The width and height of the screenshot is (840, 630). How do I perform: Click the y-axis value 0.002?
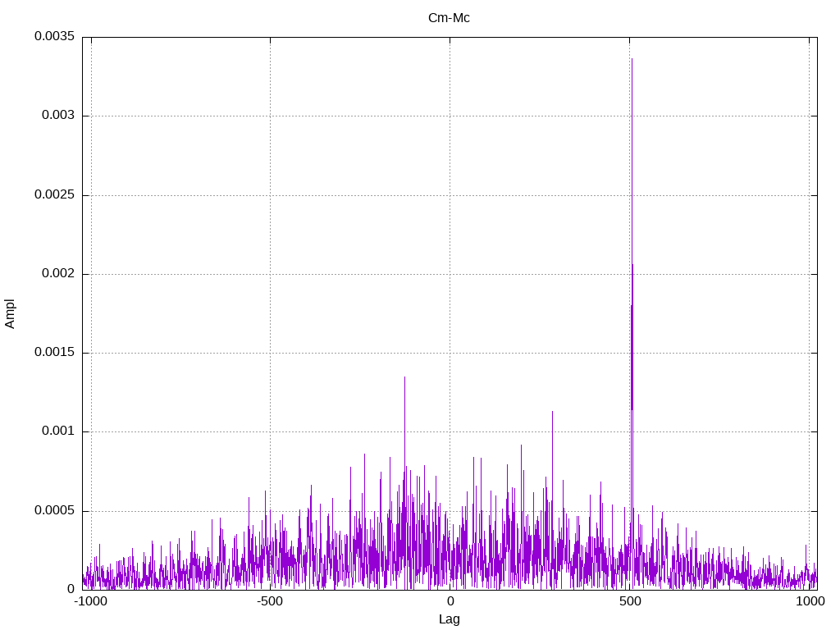(58, 273)
